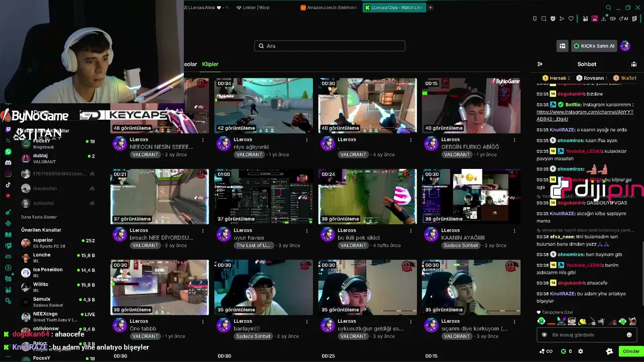Viewport: 644px width, 362px height.
Task: Open the 'Ice Poseidon' recommended channel
Action: (58, 273)
